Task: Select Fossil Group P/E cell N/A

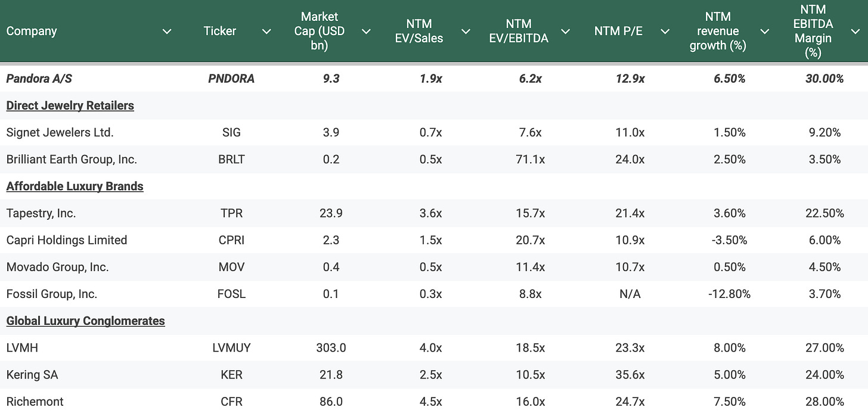Action: point(630,294)
